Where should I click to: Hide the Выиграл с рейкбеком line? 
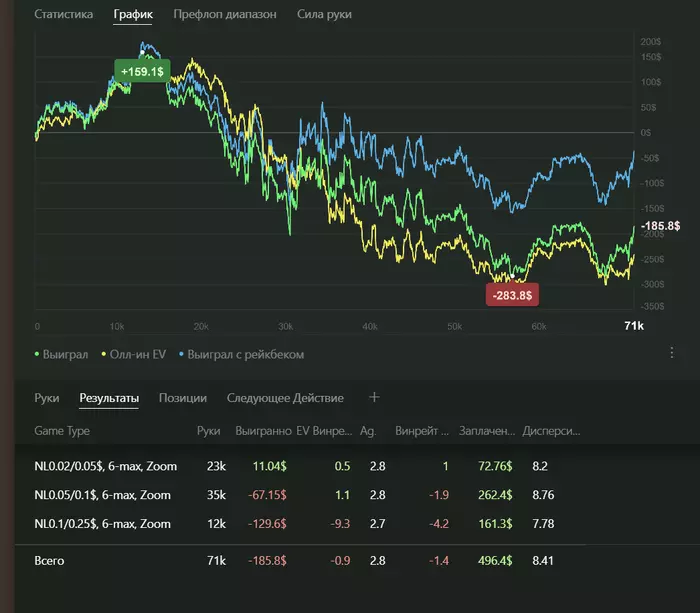[x=241, y=354]
